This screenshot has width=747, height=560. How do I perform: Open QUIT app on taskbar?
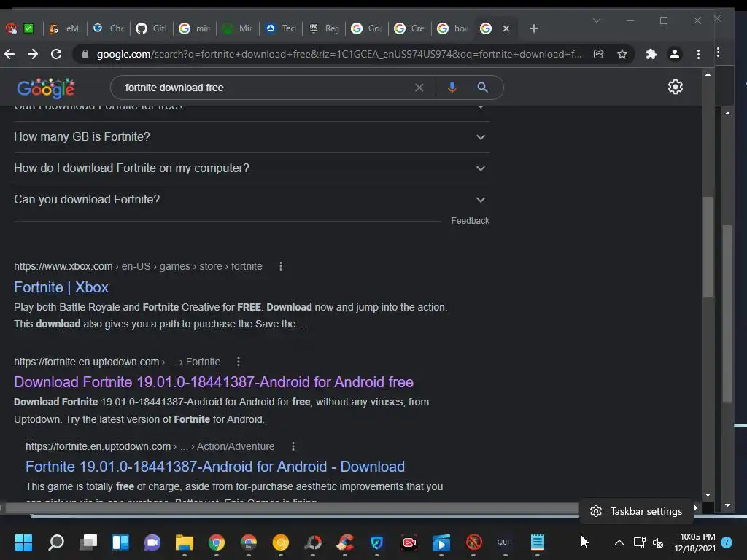505,542
